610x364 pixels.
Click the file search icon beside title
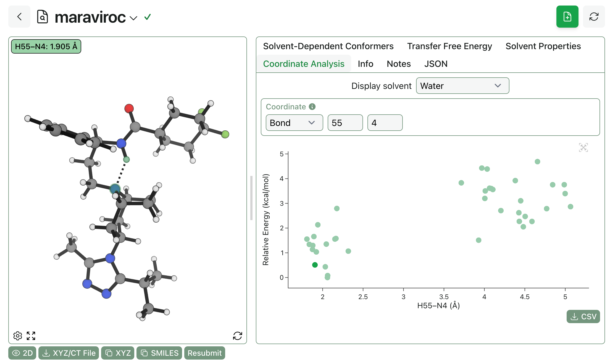click(43, 17)
